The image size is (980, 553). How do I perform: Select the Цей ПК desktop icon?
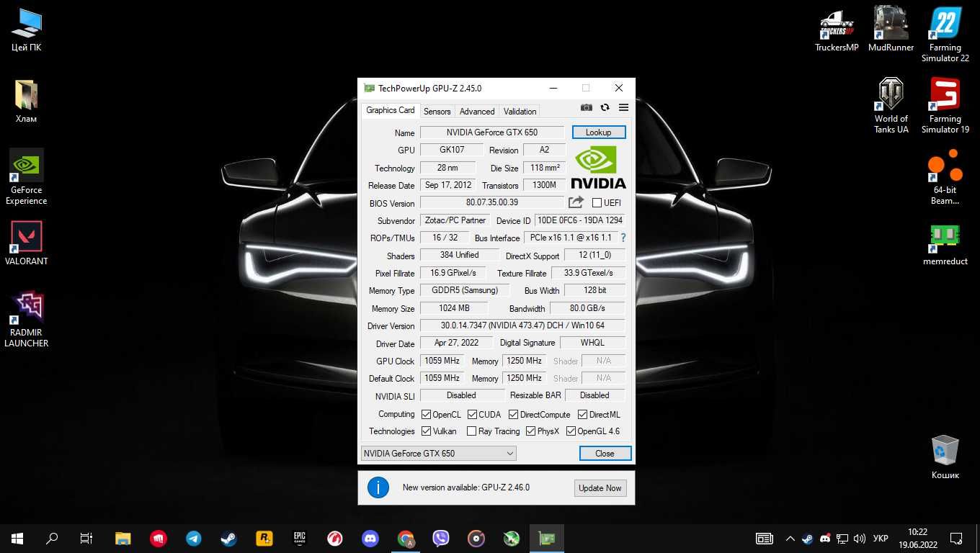27,30
